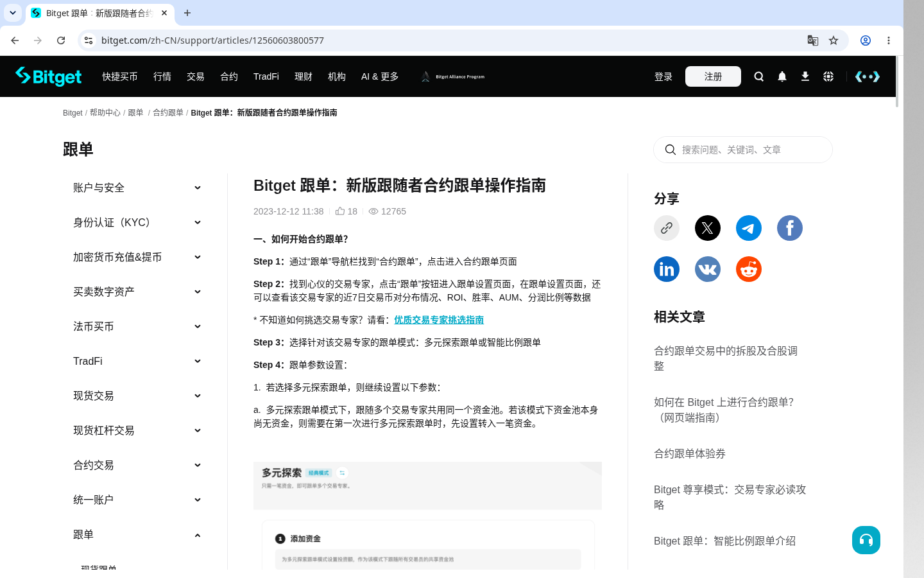This screenshot has width=924, height=578.
Task: Click the theme widget icon in header
Action: point(868,76)
